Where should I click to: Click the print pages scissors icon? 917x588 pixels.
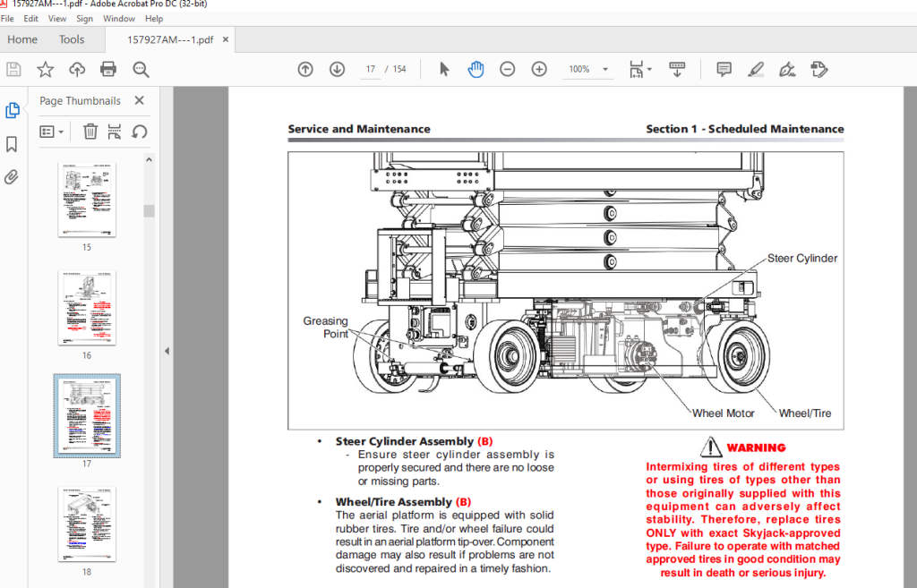pos(115,132)
